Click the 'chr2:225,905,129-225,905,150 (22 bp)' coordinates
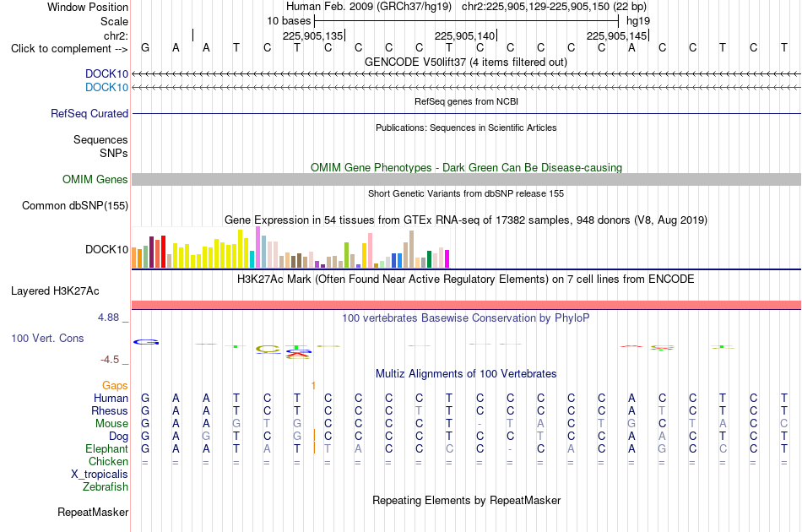The height and width of the screenshot is (532, 802). point(554,7)
